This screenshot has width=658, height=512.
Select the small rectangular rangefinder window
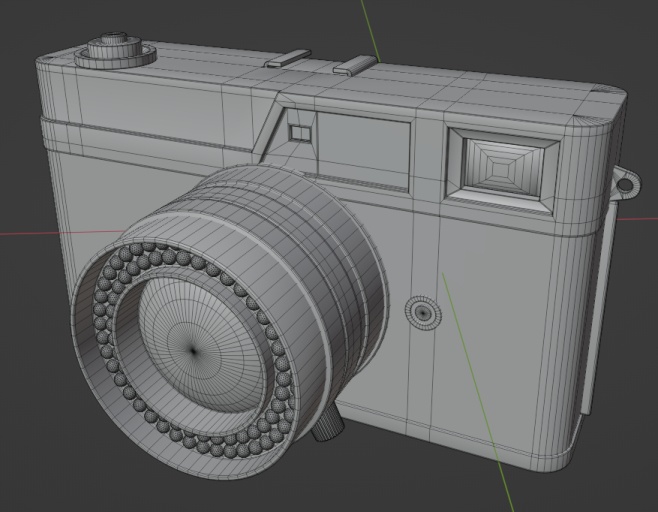click(x=300, y=133)
